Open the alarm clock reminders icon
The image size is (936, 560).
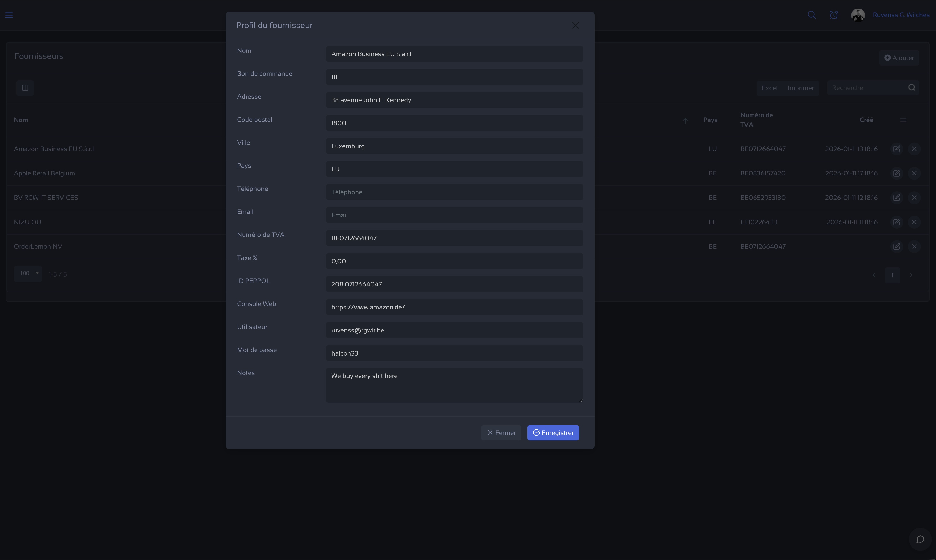(834, 15)
